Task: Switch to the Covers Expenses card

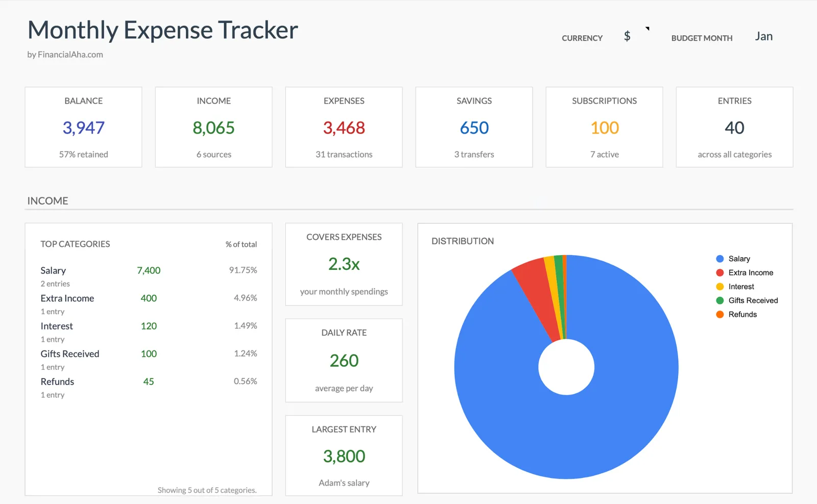Action: click(344, 264)
